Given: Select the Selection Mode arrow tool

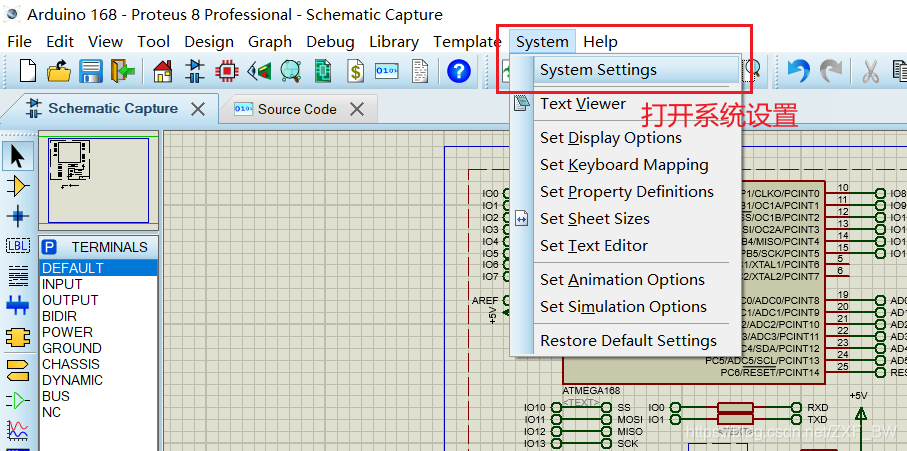Looking at the screenshot, I should [x=18, y=156].
